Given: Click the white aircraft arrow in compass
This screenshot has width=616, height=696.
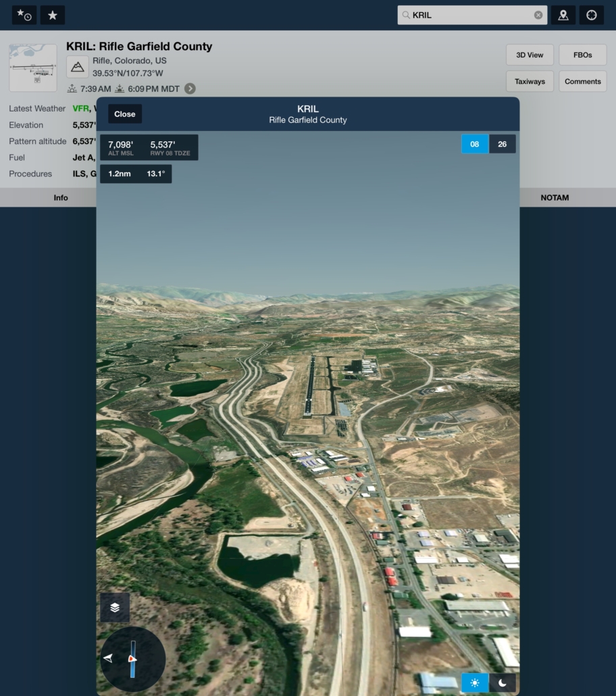Looking at the screenshot, I should [x=108, y=658].
